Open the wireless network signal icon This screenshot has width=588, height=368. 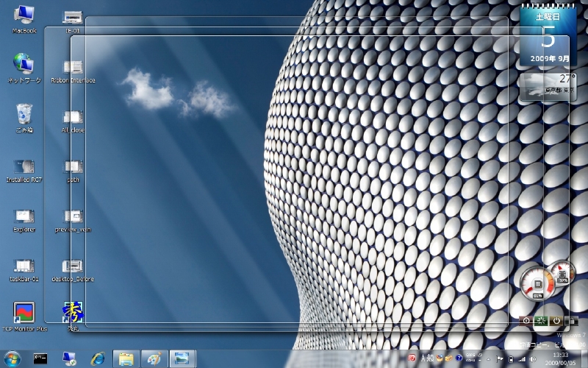pos(522,359)
